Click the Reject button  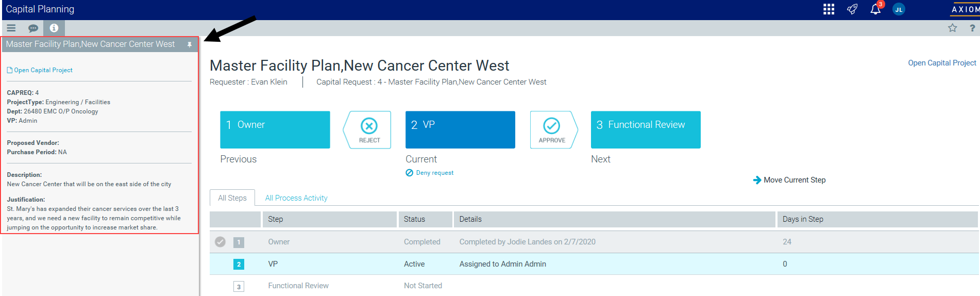click(x=369, y=130)
